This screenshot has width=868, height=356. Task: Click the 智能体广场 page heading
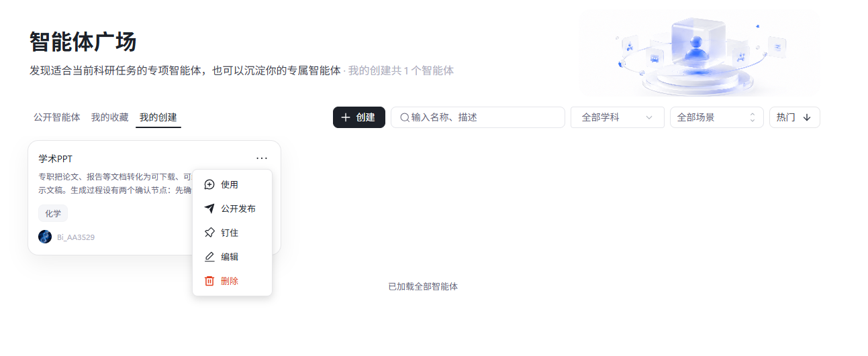[x=83, y=42]
